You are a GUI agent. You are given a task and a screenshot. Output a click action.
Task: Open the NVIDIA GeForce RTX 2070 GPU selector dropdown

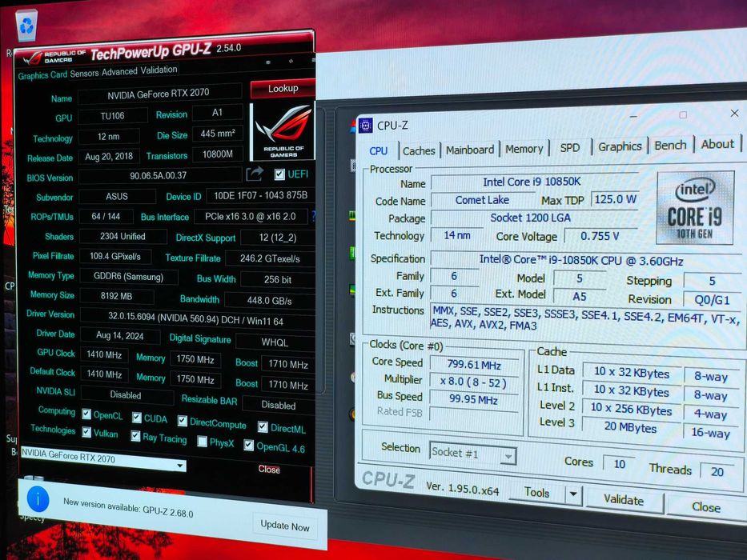coord(103,459)
